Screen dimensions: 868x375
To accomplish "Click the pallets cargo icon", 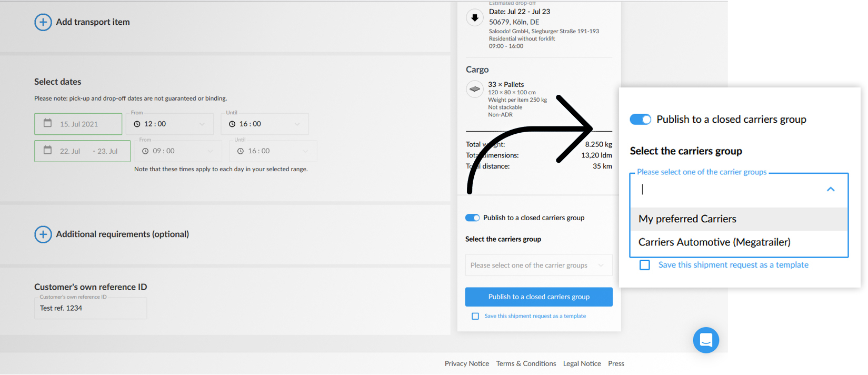I will pos(475,89).
